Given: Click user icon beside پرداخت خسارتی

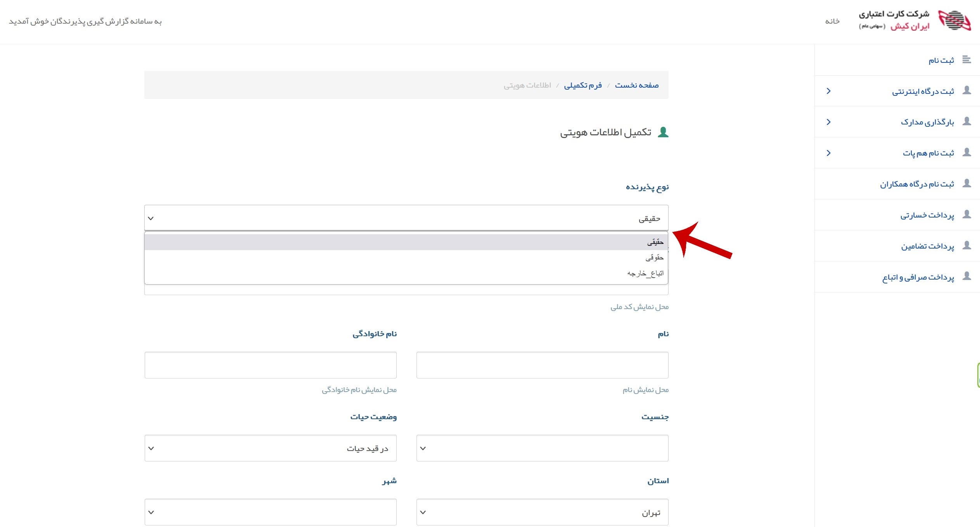Looking at the screenshot, I should (967, 214).
